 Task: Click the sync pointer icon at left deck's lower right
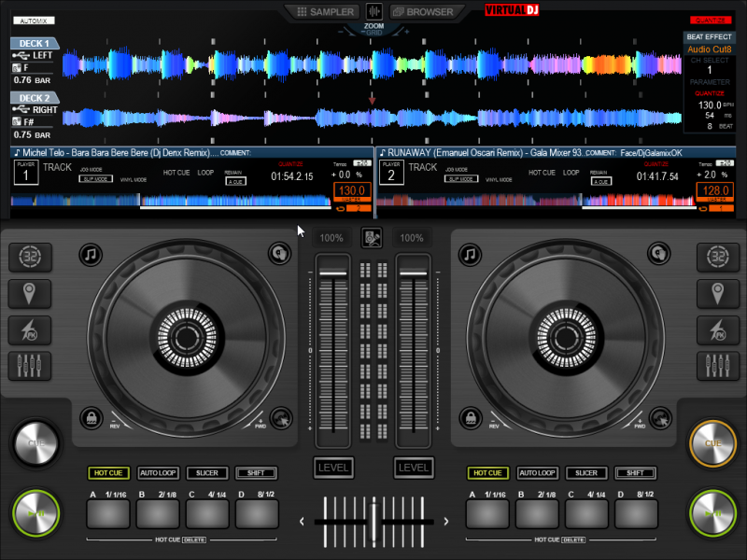pyautogui.click(x=281, y=419)
